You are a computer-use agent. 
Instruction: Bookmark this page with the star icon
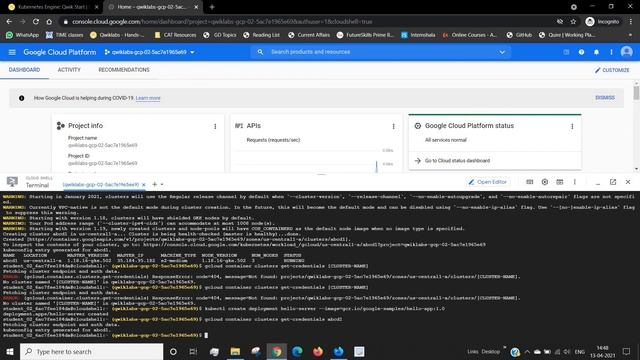pos(573,21)
